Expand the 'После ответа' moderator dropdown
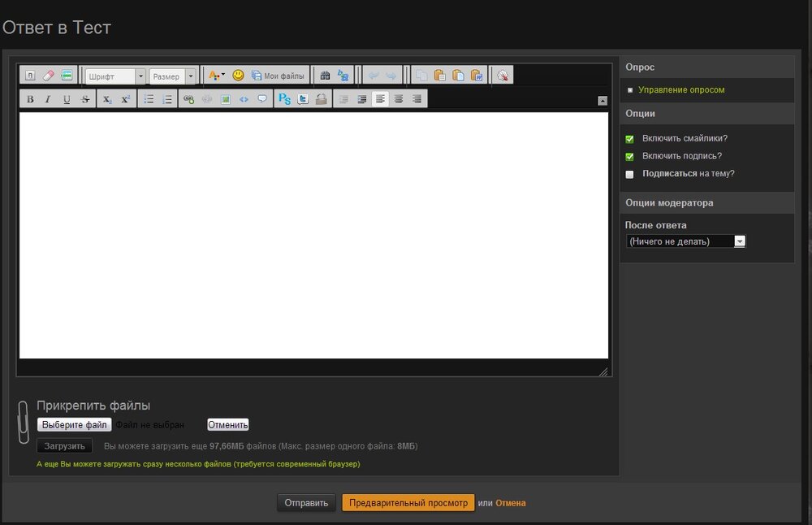The image size is (812, 525). [685, 241]
